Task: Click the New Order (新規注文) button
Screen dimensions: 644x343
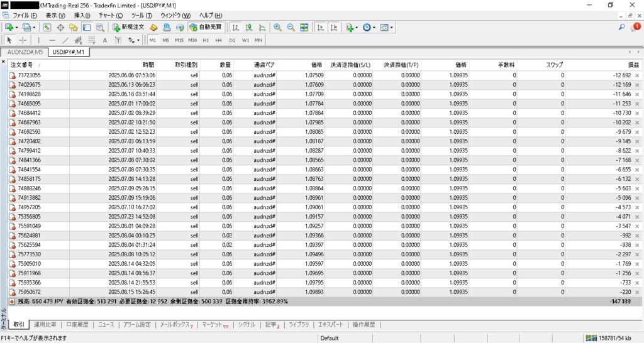Action: coord(128,28)
